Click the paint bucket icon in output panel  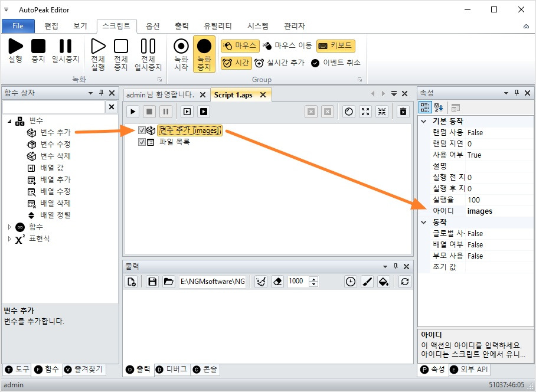coord(384,282)
